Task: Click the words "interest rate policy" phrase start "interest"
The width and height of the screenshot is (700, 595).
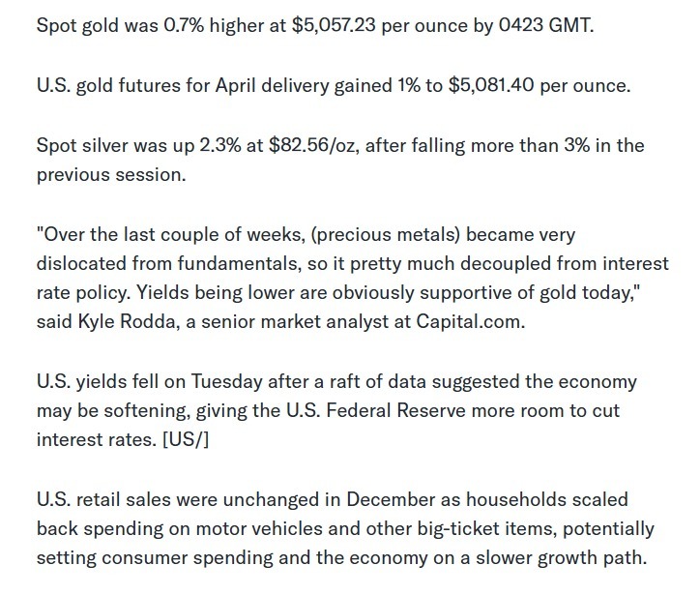Action: coord(636,263)
